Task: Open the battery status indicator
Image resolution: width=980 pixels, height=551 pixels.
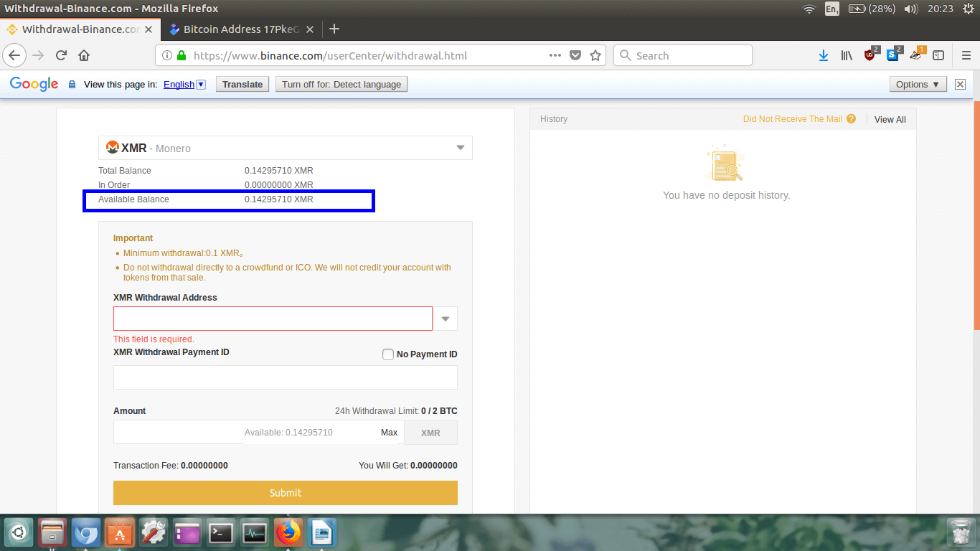Action: [x=872, y=9]
